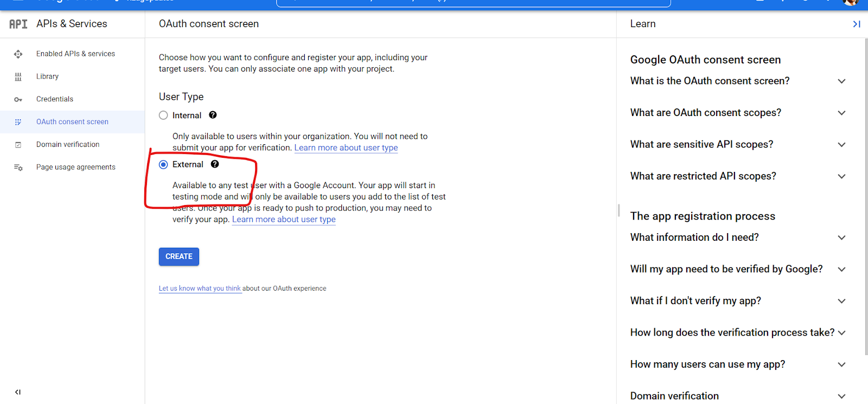Image resolution: width=868 pixels, height=404 pixels.
Task: Expand "What are OAuth consent scopes?"
Action: click(738, 113)
